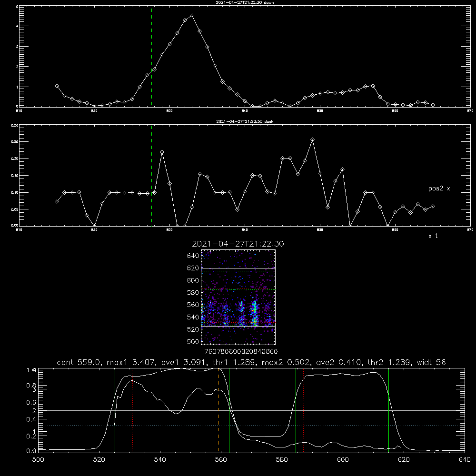
Task: Click 'thr1 1.289' in the bottom plot title
Action: coord(234,362)
